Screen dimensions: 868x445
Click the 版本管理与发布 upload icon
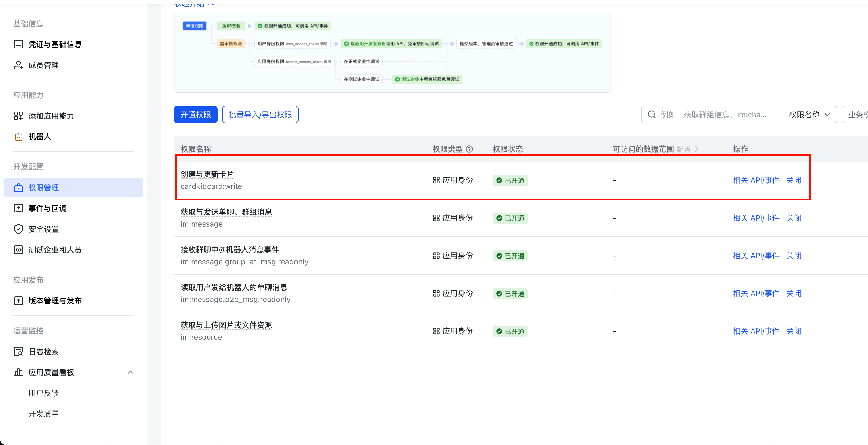click(x=18, y=301)
